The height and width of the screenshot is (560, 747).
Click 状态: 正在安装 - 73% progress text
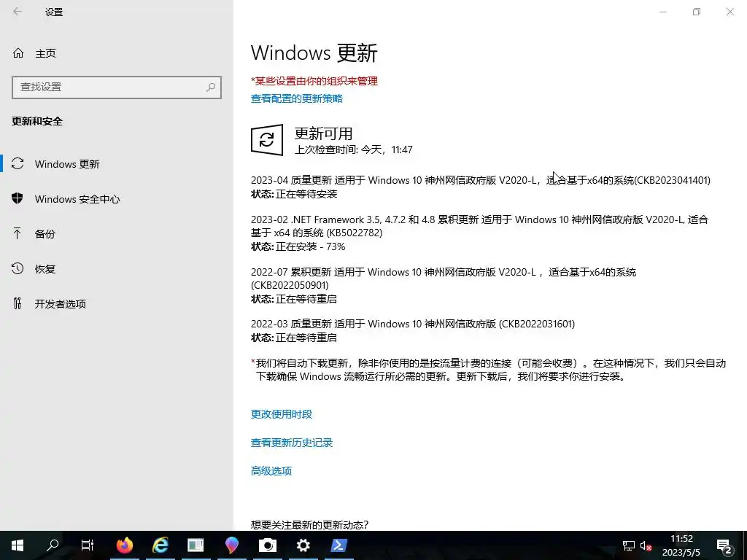coord(298,246)
